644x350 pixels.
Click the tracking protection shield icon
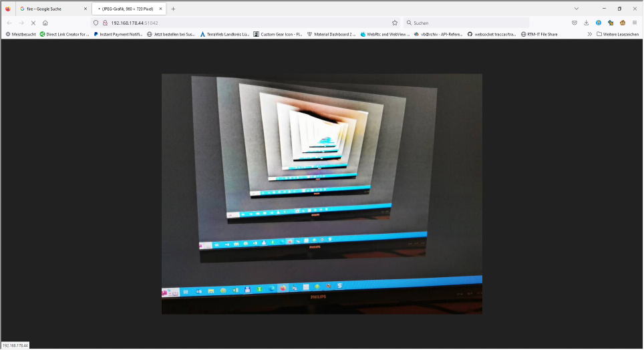(96, 23)
